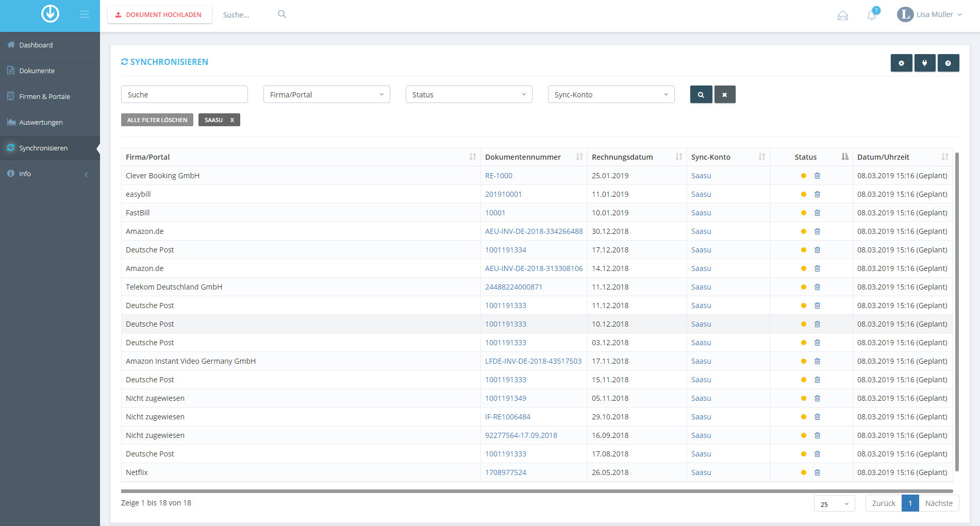Open the inbox envelope icon
This screenshot has width=980, height=526.
(843, 15)
